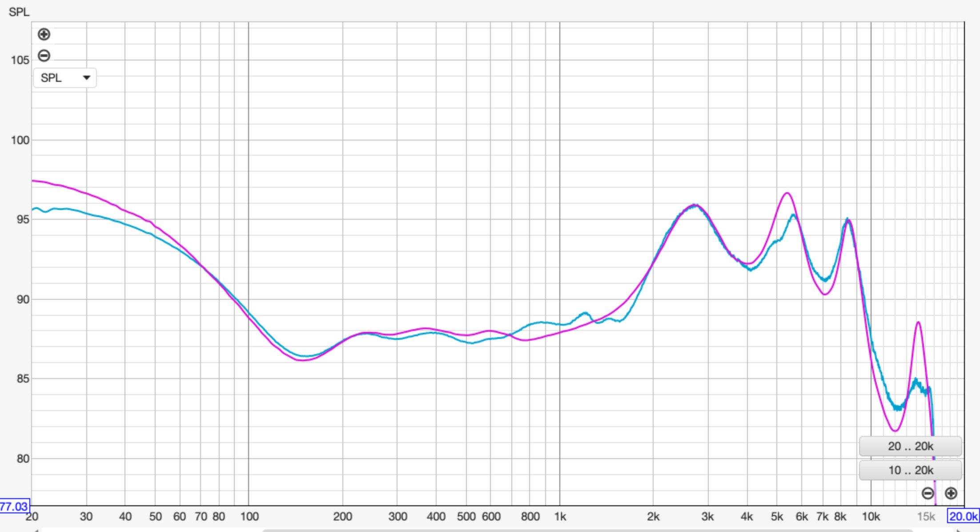Click the SPL axis title at top-left
Image resolution: width=980 pixels, height=532 pixels.
[19, 12]
